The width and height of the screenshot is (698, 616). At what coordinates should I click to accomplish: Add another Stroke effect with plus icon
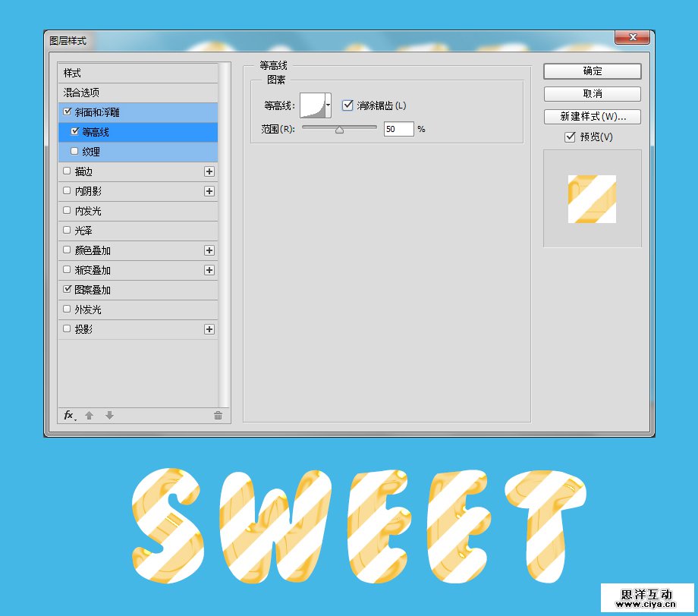click(209, 171)
